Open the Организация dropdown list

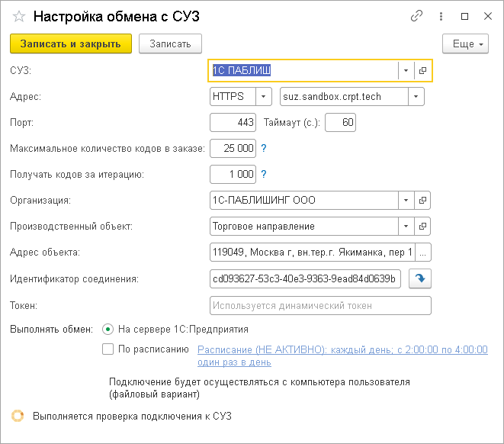coord(406,201)
